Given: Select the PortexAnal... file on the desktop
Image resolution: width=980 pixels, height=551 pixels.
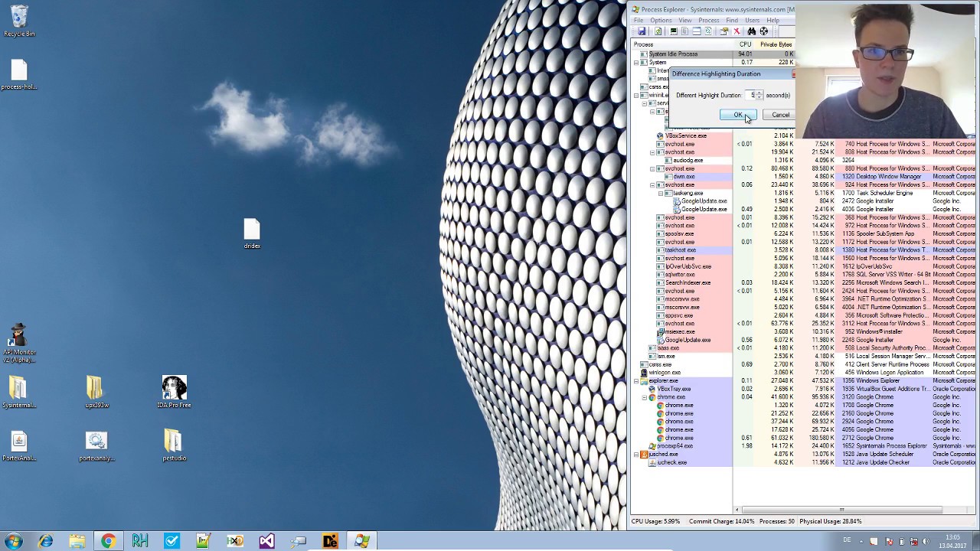Looking at the screenshot, I should [19, 446].
